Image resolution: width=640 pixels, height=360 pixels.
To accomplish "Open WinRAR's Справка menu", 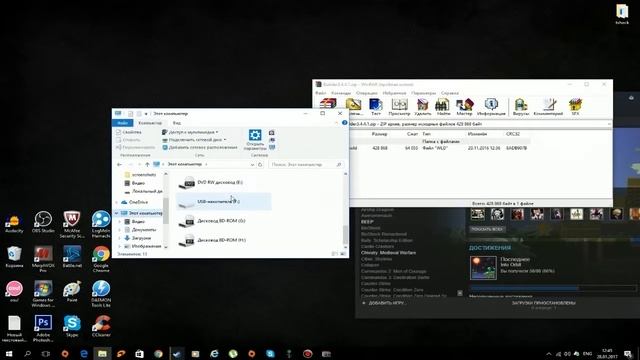I will [450, 93].
